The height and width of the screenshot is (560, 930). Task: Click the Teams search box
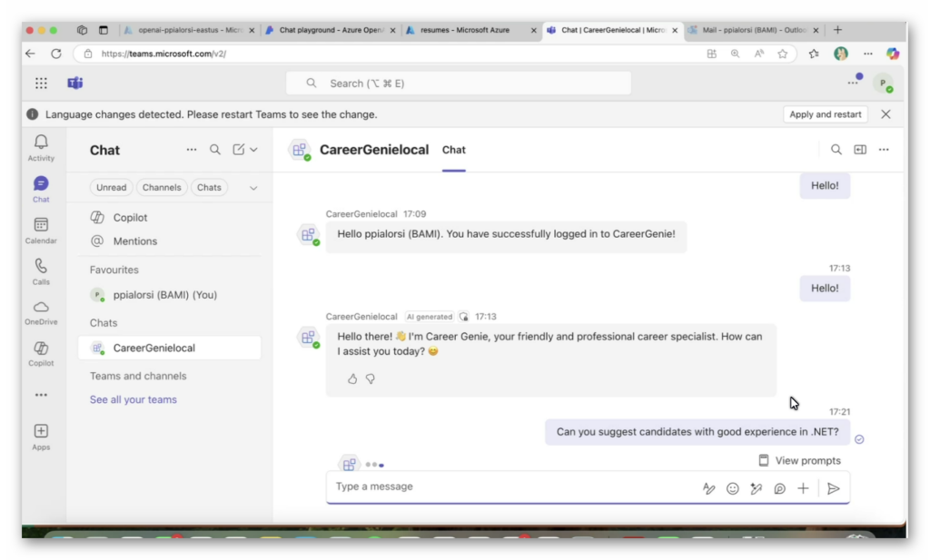click(x=459, y=83)
